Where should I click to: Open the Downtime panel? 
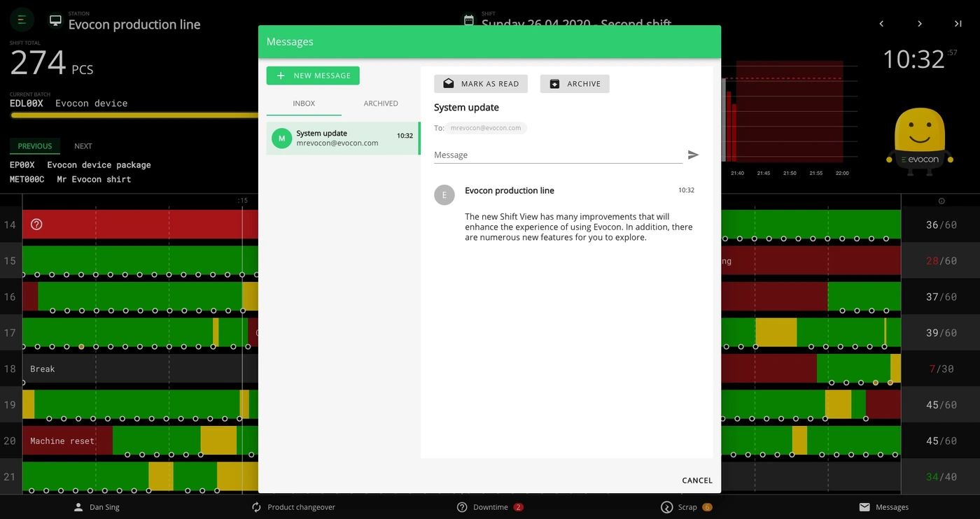click(x=490, y=507)
